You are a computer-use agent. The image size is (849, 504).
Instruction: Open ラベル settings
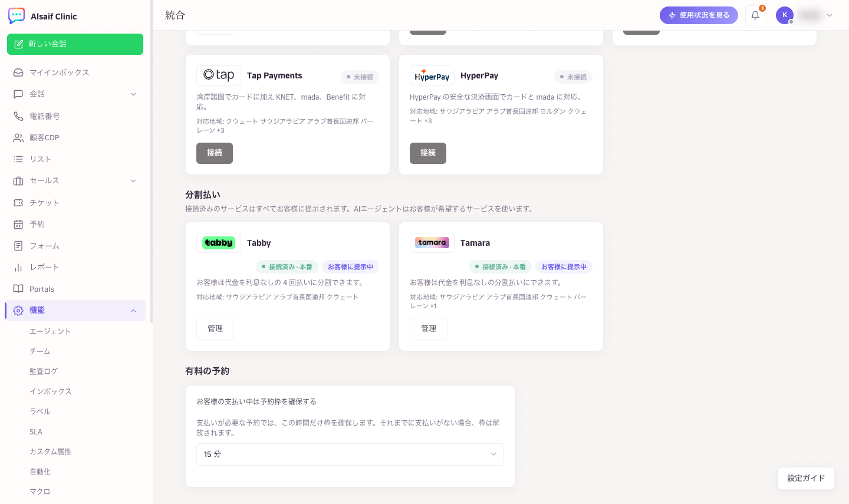click(40, 411)
